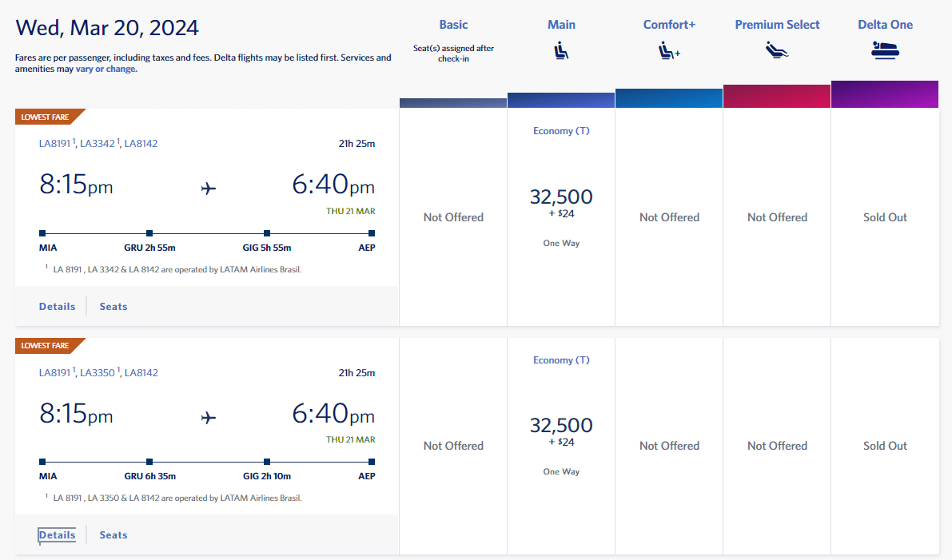The width and height of the screenshot is (952, 560).
Task: View Seats for the first flight
Action: point(113,307)
